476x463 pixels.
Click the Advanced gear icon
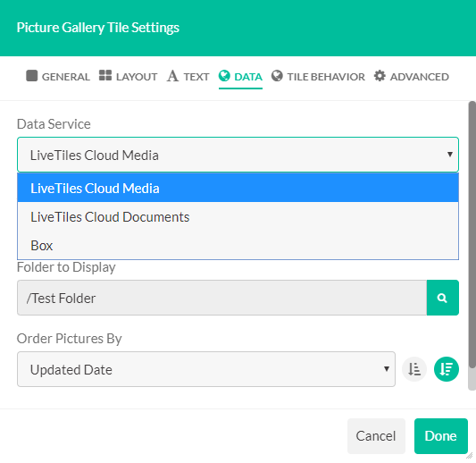point(380,76)
